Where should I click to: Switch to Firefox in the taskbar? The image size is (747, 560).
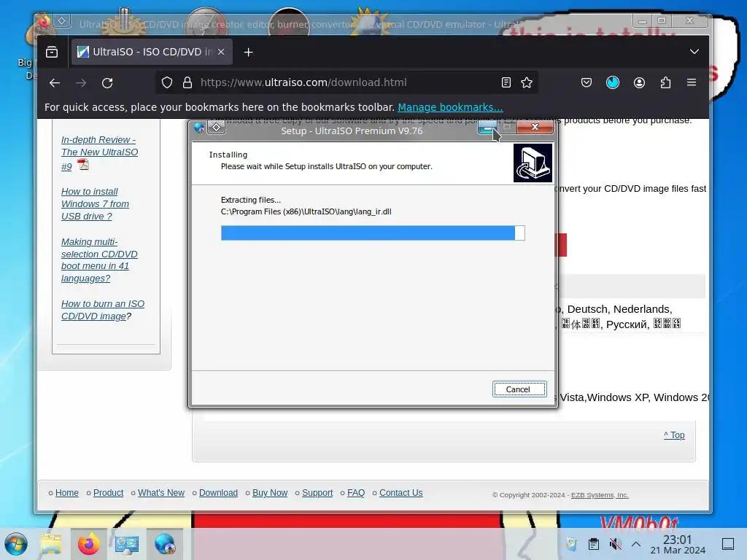88,544
